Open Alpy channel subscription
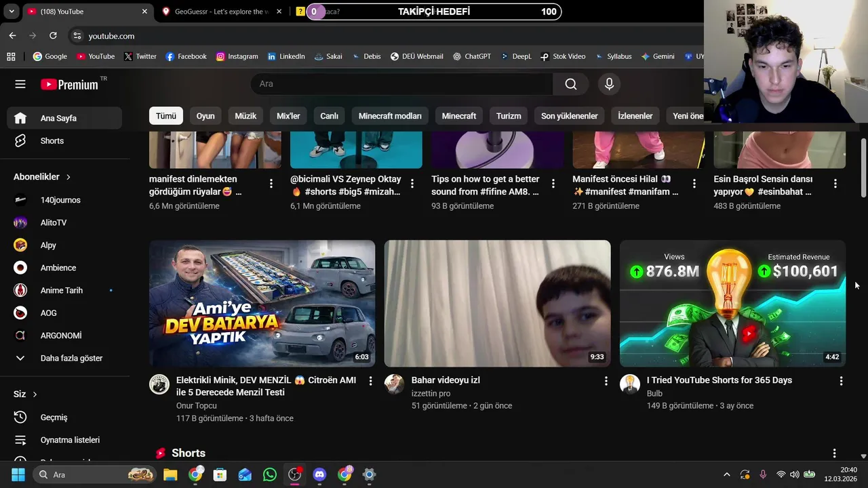This screenshot has width=868, height=488. click(x=65, y=245)
